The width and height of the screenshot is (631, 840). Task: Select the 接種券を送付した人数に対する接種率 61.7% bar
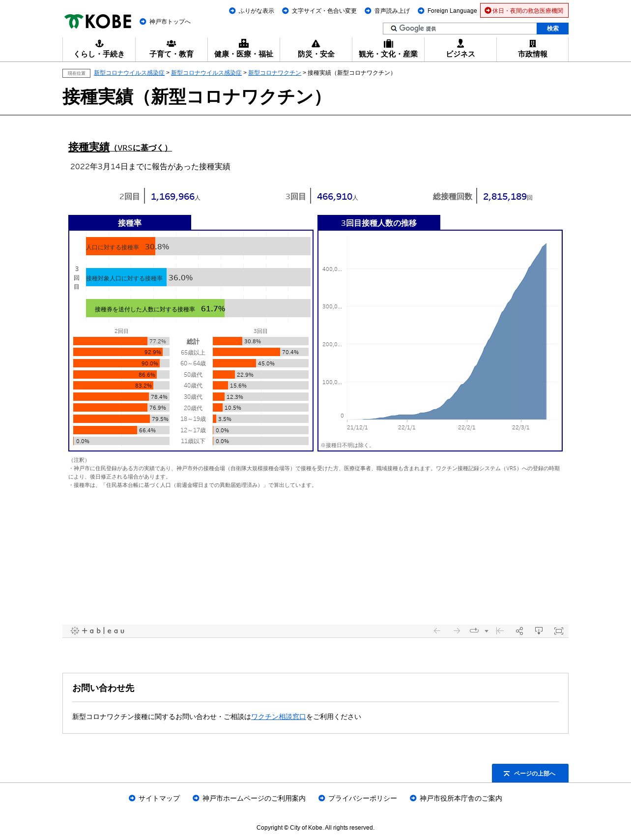point(155,308)
